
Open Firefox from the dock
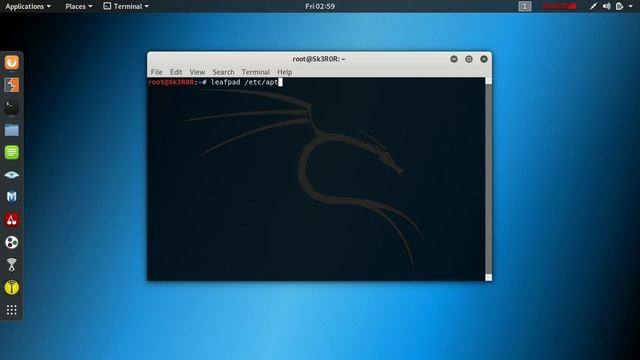[x=11, y=62]
